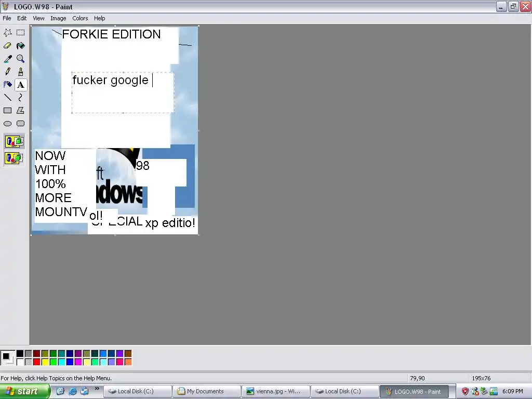Click the Text tool (A)
Viewport: 532px width, 399px height.
(x=21, y=85)
